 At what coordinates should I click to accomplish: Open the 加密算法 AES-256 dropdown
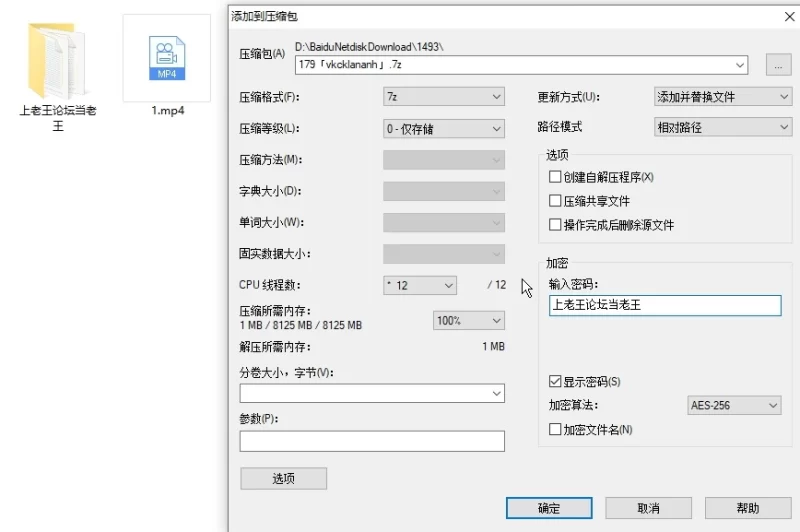click(x=734, y=405)
